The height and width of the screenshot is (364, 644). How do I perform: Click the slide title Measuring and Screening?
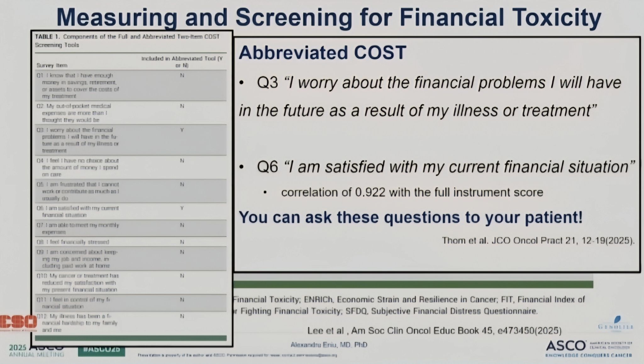329,17
